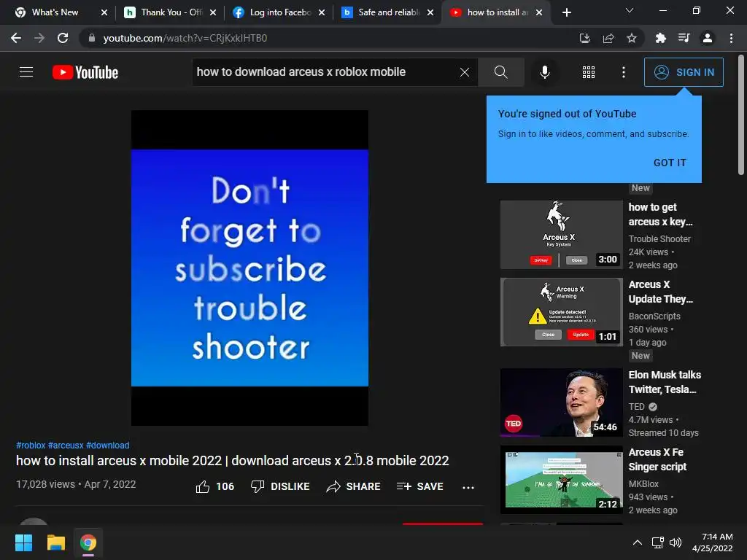The width and height of the screenshot is (747, 560).
Task: Click the install app icon in address bar
Action: 584,38
